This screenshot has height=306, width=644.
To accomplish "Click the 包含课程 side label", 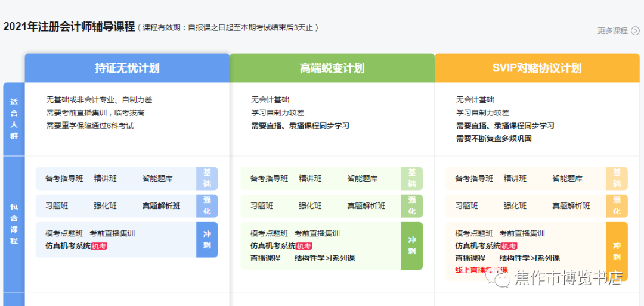I will 14,224.
